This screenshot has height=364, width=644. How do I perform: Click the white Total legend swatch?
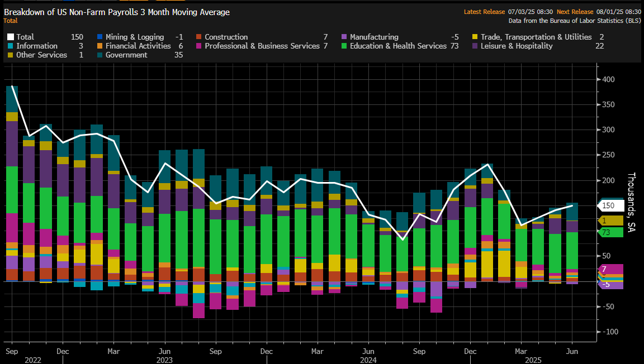pyautogui.click(x=10, y=37)
